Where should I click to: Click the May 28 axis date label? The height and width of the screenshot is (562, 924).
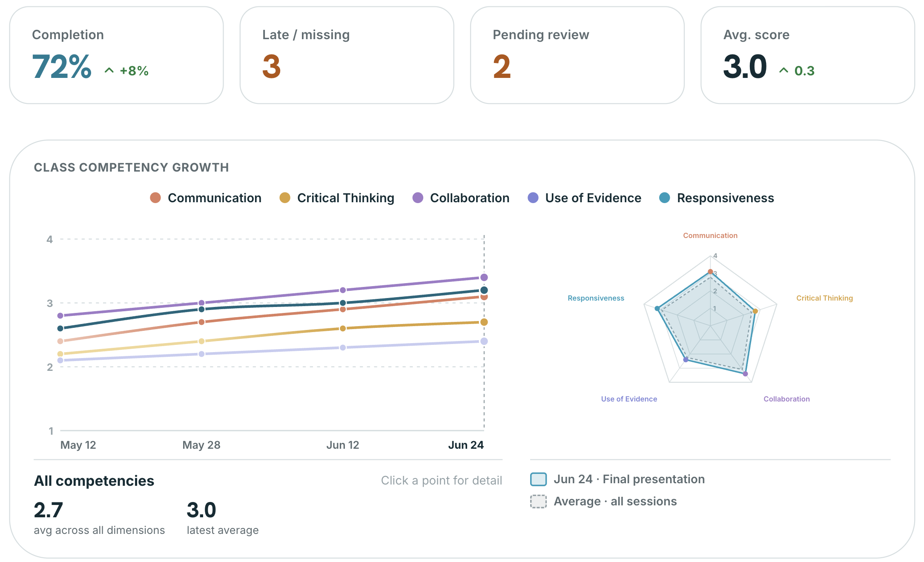tap(201, 445)
